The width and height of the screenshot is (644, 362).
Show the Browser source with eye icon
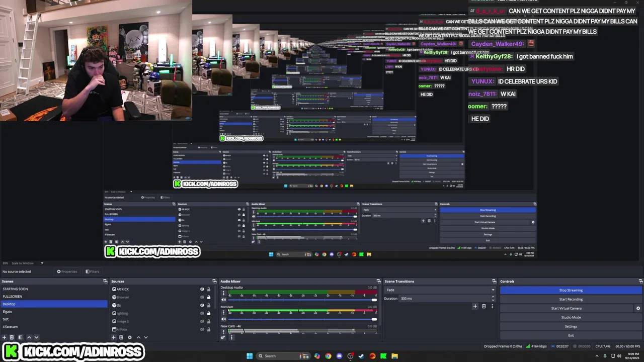[x=202, y=297]
